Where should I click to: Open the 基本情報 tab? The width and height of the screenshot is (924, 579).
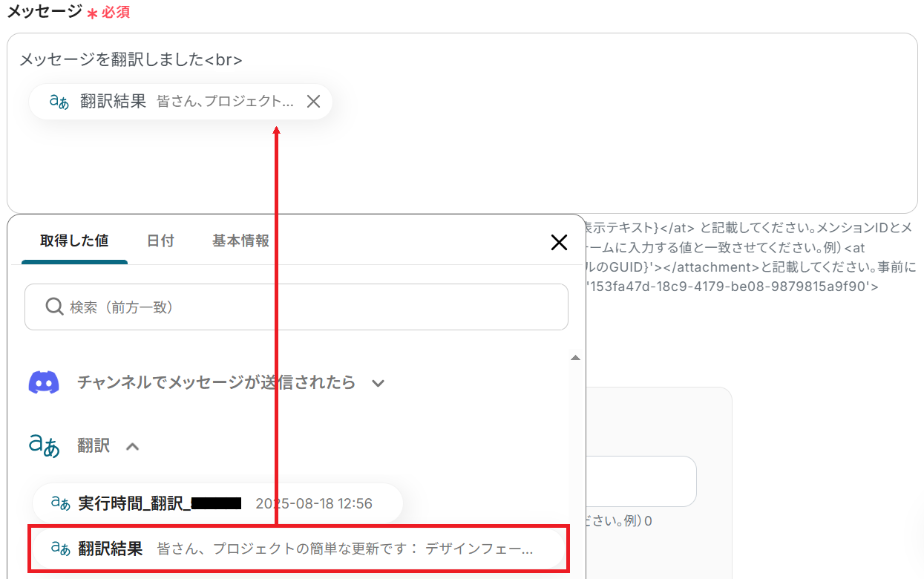(241, 241)
